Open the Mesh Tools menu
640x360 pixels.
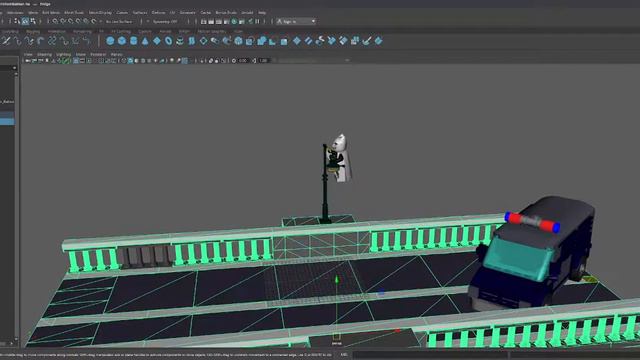coord(74,13)
